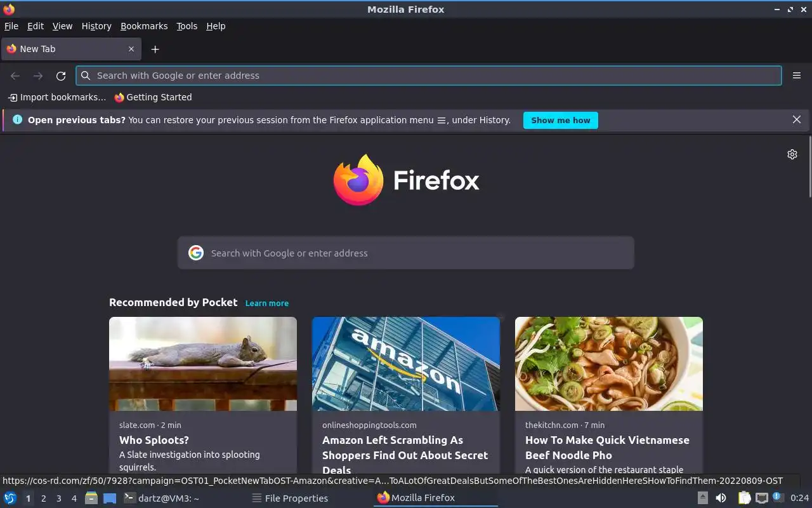
Task: Click the Firefox logo on new tab page
Action: coord(406,180)
